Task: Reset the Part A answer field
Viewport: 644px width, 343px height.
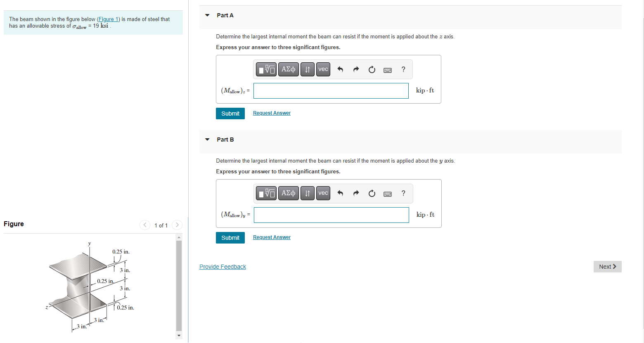Action: [x=372, y=69]
